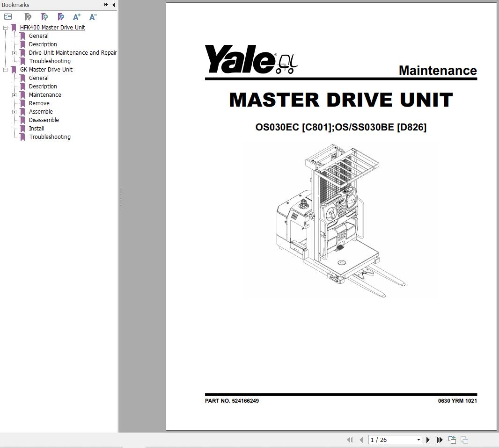Expand the bookmarks panel double-arrow
Image resolution: width=499 pixels, height=448 pixels.
106,5
